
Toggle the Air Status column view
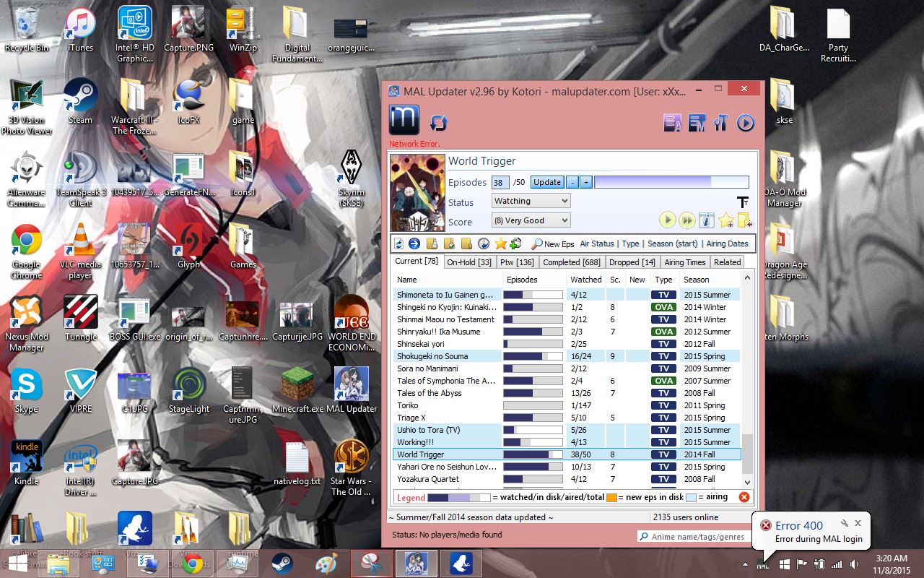click(x=597, y=243)
